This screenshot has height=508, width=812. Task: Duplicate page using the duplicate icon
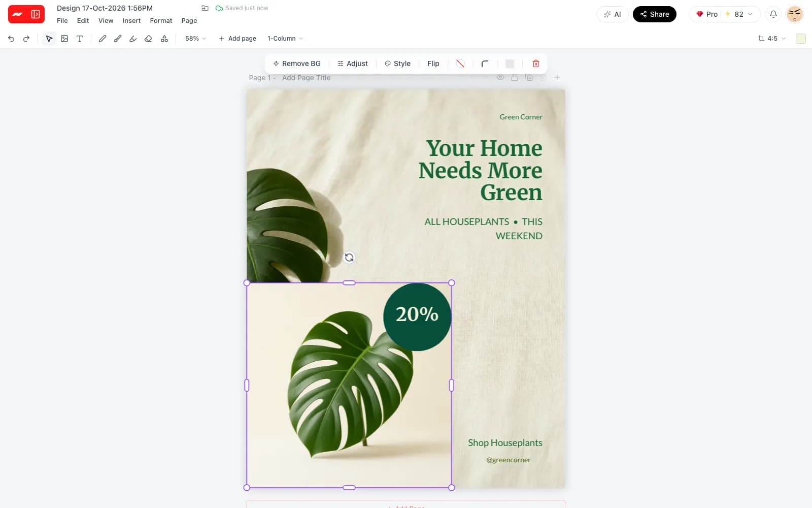pyautogui.click(x=529, y=77)
